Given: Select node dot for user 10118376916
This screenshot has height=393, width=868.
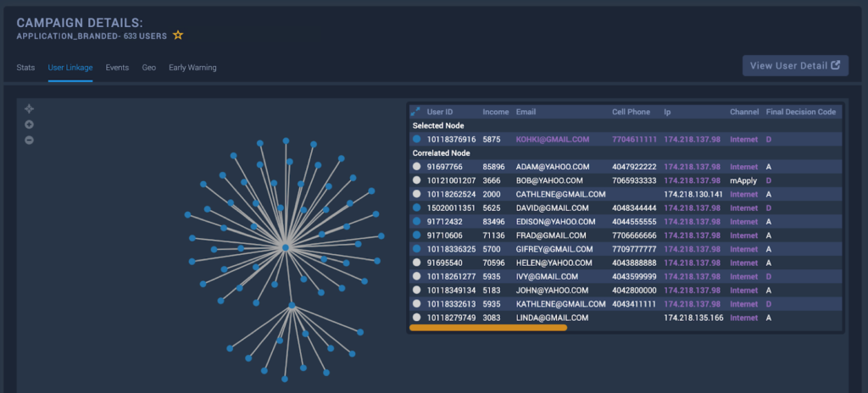Looking at the screenshot, I should 417,140.
